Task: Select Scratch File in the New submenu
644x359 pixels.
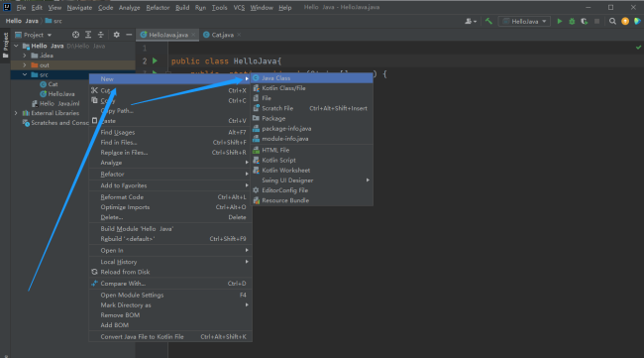Action: (x=312, y=108)
